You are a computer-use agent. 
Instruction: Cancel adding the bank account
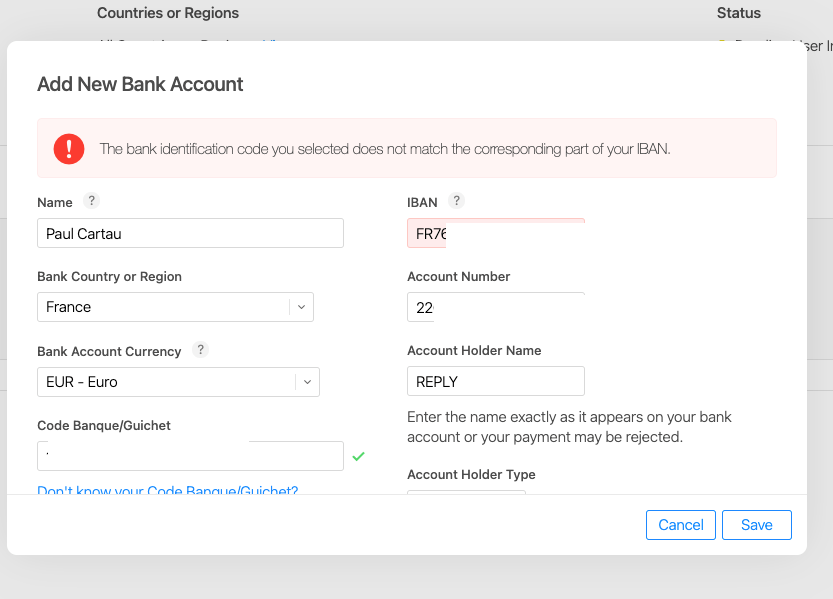click(x=681, y=524)
